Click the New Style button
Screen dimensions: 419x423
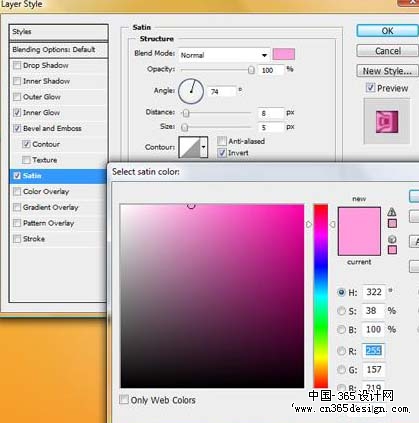click(387, 71)
